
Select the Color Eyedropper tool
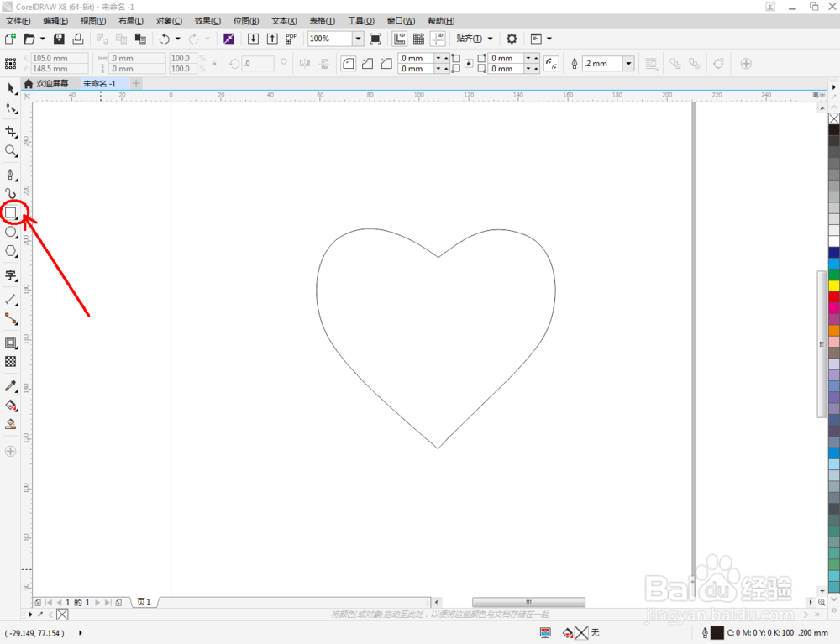pos(11,386)
